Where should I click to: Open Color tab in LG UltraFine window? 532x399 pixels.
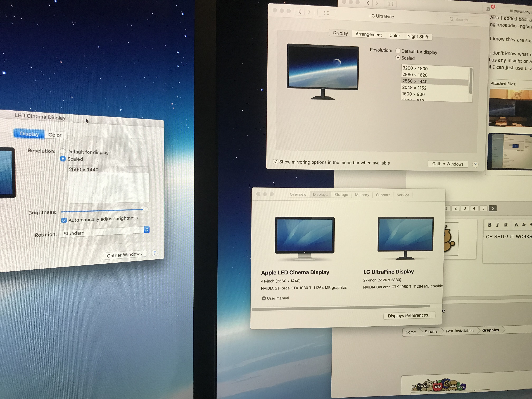pos(395,36)
